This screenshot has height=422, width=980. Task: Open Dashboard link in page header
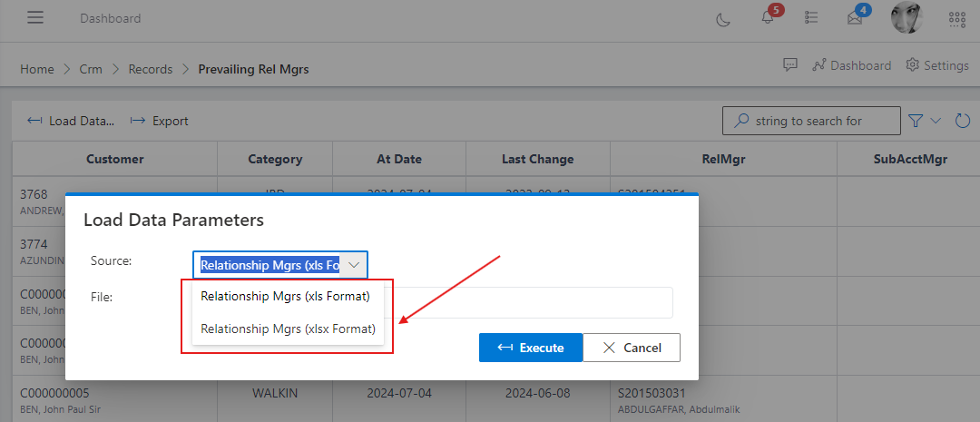(851, 65)
